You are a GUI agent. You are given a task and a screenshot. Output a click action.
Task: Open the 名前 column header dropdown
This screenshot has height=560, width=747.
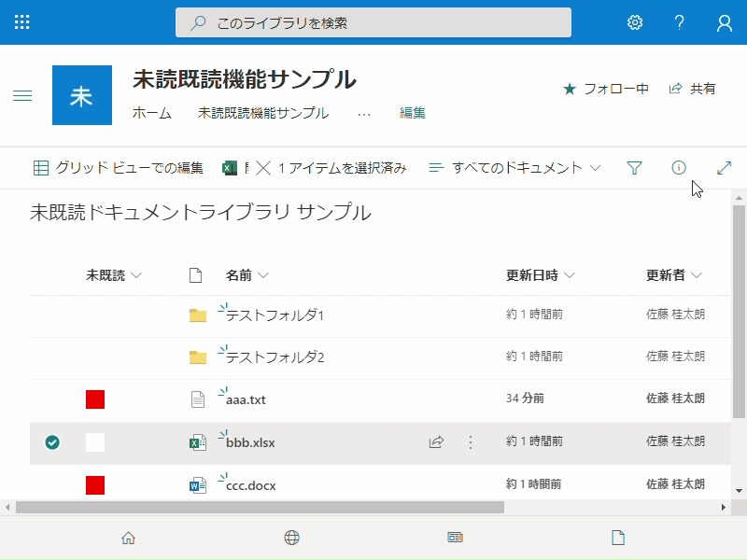point(247,275)
